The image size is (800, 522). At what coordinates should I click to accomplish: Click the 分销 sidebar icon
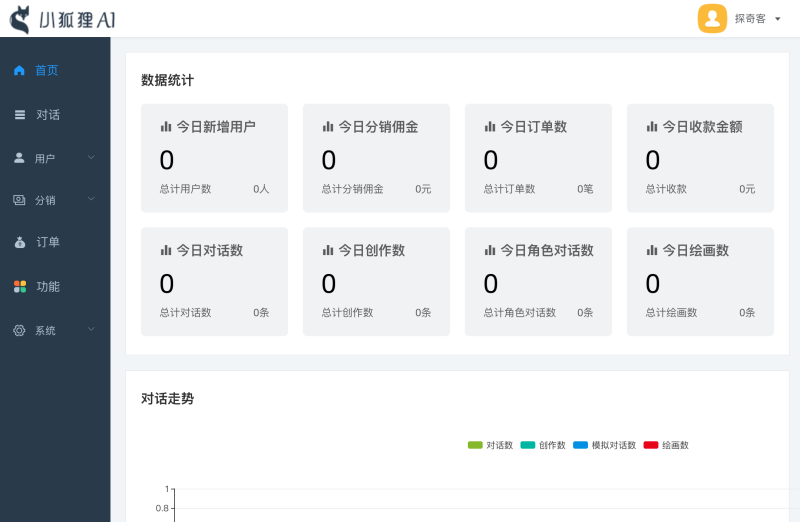tap(19, 200)
